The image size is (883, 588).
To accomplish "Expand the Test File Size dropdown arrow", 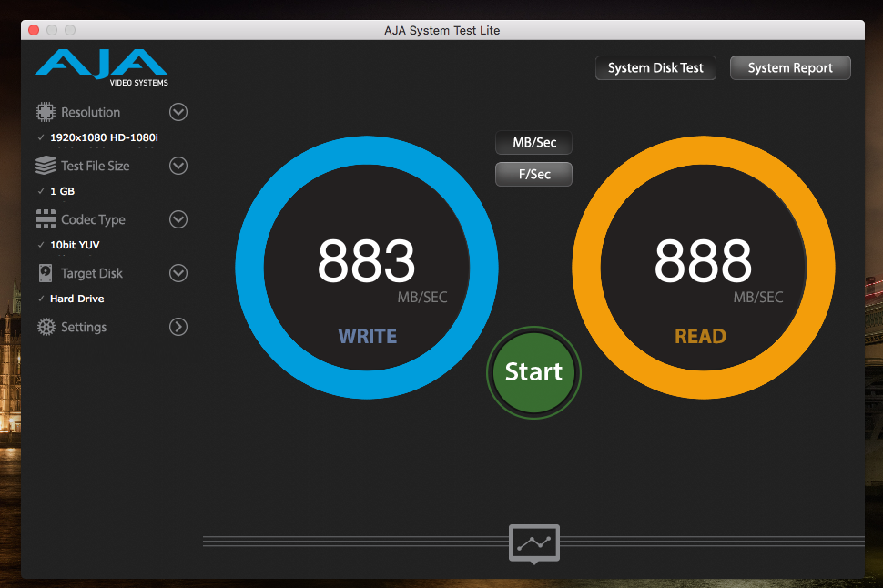I will [x=178, y=166].
